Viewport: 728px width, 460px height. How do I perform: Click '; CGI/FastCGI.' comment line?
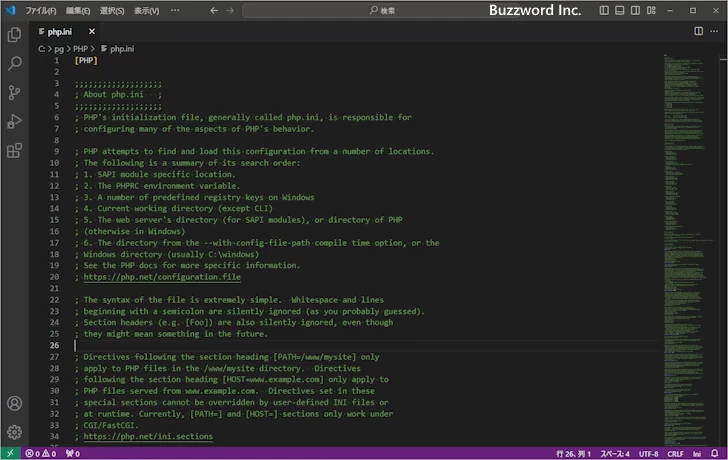(106, 425)
